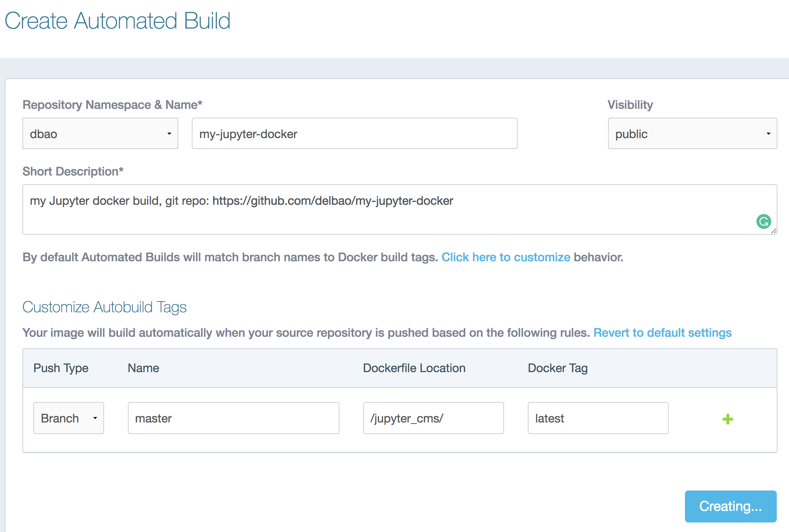This screenshot has width=789, height=532.
Task: Click the Push Type column header
Action: 61,368
